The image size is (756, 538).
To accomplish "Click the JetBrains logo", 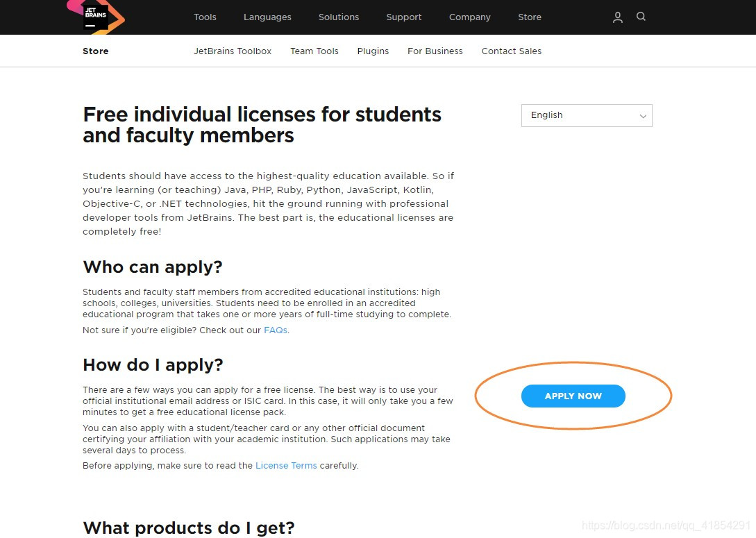I will click(96, 17).
